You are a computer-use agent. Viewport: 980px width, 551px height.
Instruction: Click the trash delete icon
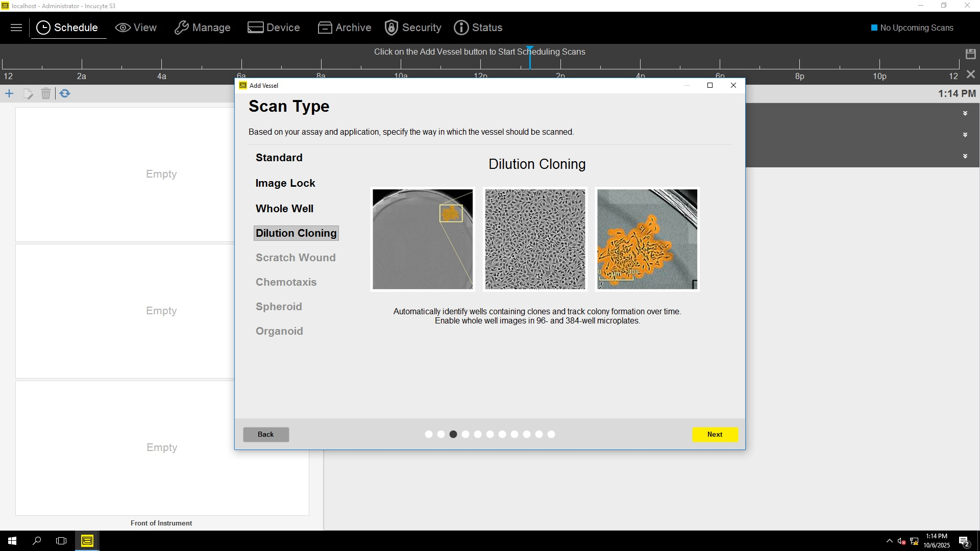[x=46, y=94]
